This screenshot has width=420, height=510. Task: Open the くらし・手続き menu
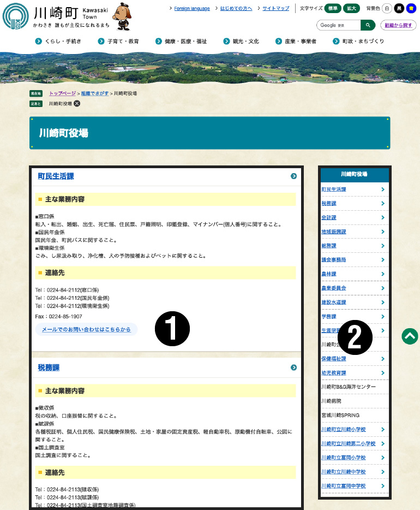point(58,41)
